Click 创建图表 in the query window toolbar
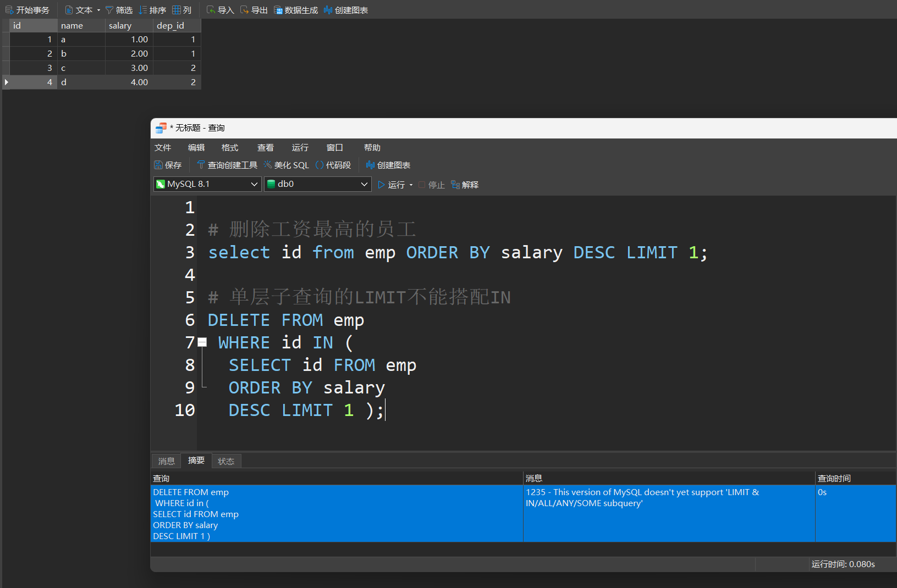 pyautogui.click(x=388, y=165)
